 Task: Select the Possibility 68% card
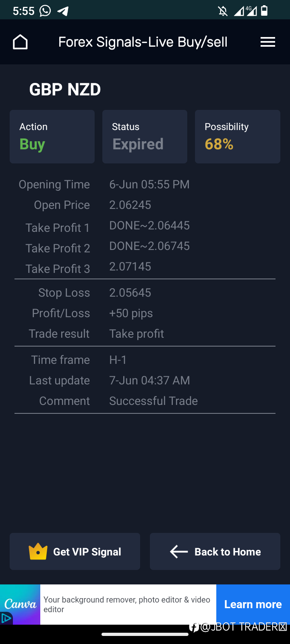coord(238,136)
